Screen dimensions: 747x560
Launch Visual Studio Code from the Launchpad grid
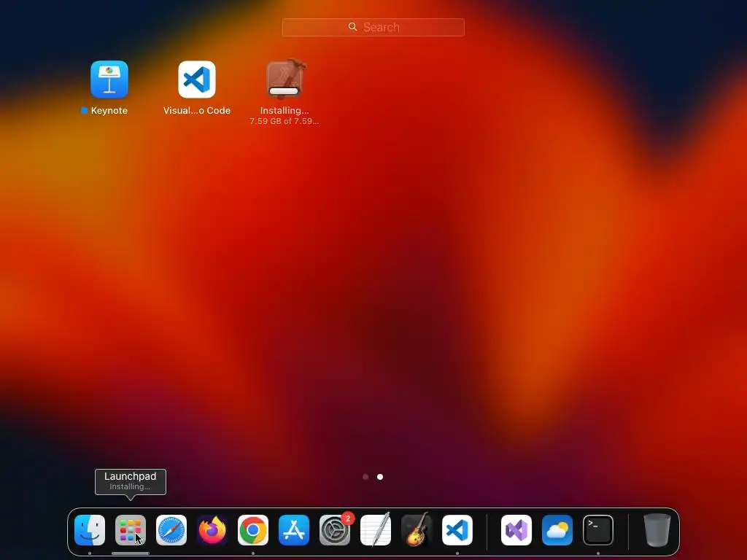point(197,79)
